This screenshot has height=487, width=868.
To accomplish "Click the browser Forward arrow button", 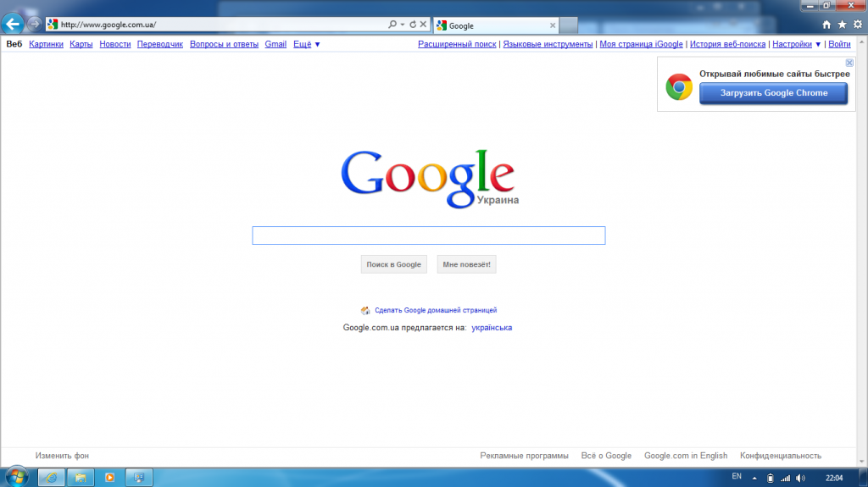I will click(34, 25).
